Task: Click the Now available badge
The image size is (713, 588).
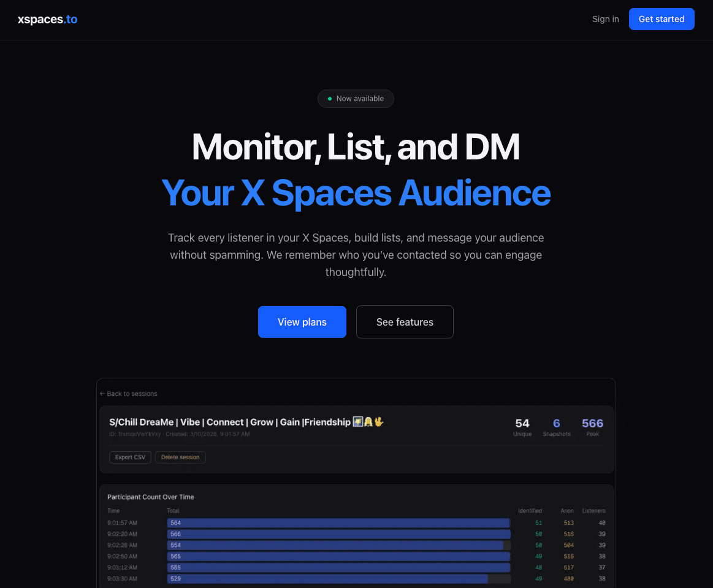Action: coord(356,98)
